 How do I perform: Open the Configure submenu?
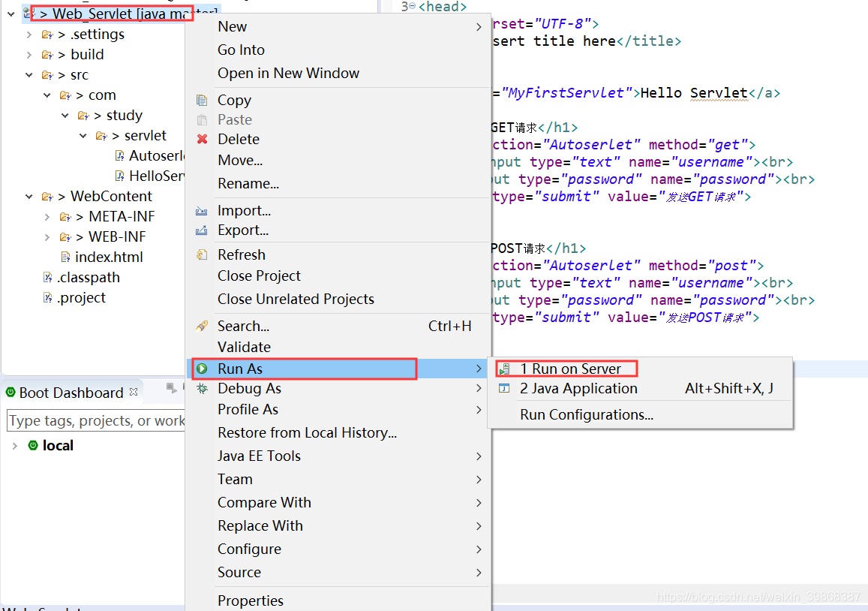[x=338, y=549]
